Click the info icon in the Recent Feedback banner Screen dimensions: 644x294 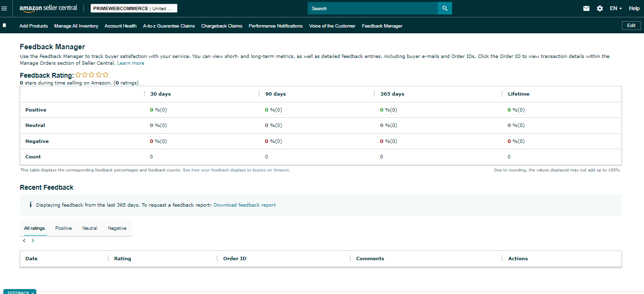[x=30, y=205]
